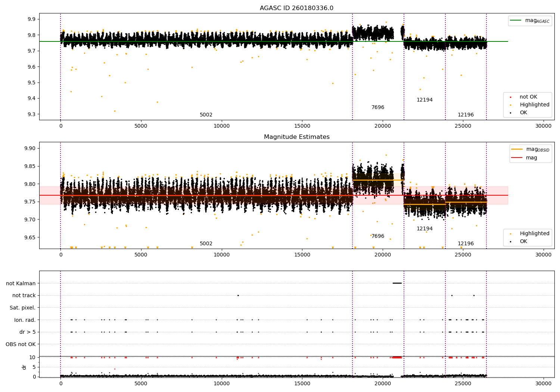Click the 'OBS not OK' row label
The width and height of the screenshot is (560, 392).
point(21,344)
